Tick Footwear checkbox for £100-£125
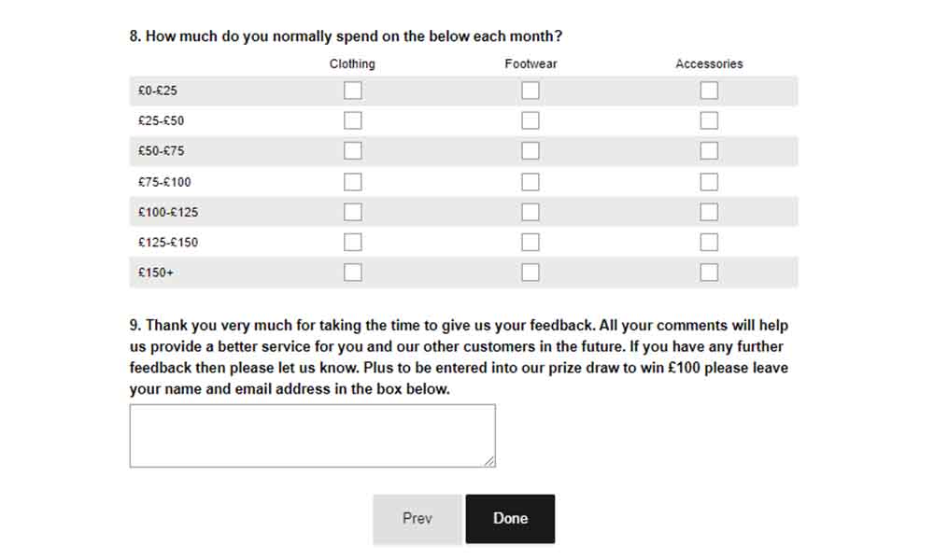934x560 pixels. pyautogui.click(x=531, y=212)
